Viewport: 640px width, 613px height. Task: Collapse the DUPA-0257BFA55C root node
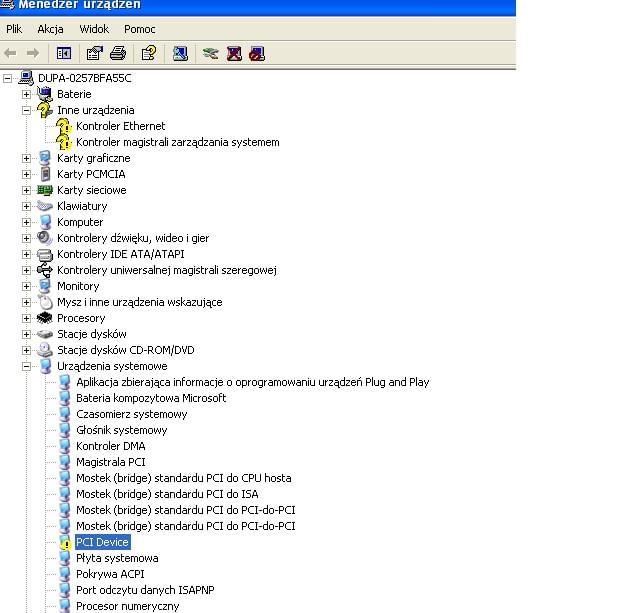(7, 78)
